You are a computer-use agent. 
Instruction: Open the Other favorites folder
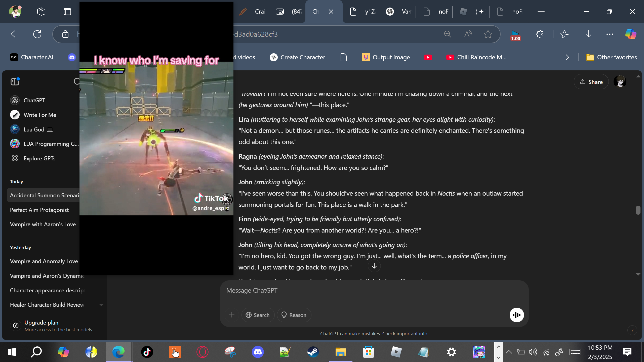(x=611, y=57)
